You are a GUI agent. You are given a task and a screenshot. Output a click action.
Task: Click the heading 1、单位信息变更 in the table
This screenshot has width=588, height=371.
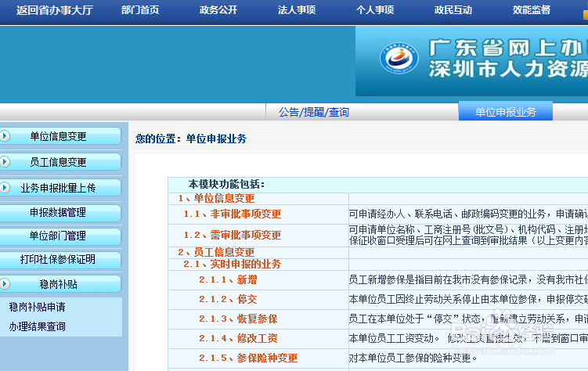(x=216, y=198)
